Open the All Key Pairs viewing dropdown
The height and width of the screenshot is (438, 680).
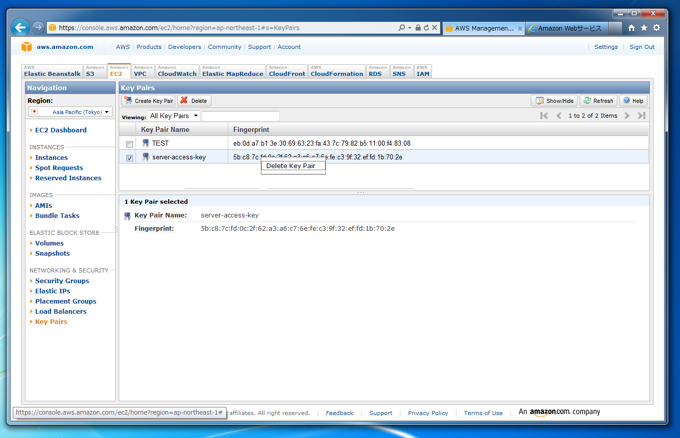[173, 116]
